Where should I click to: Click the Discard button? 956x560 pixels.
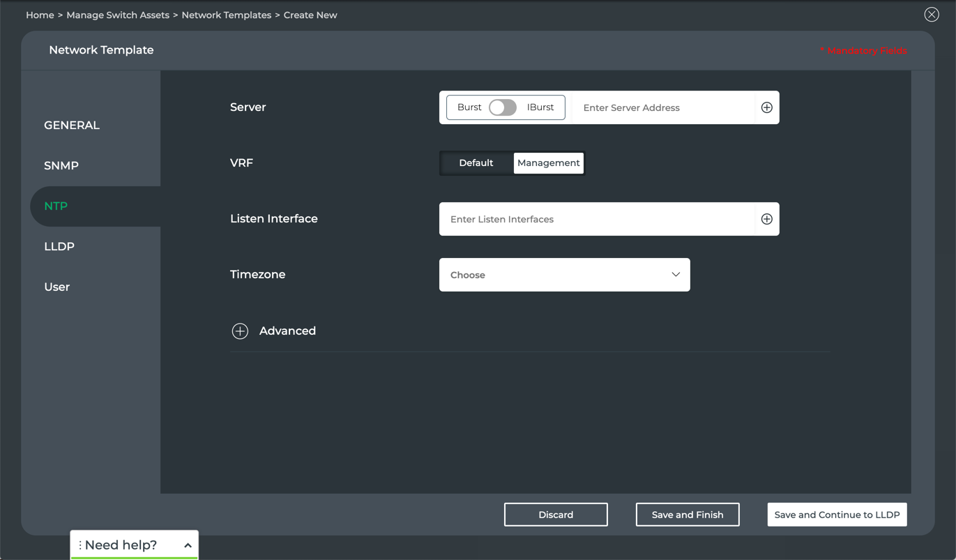point(556,515)
